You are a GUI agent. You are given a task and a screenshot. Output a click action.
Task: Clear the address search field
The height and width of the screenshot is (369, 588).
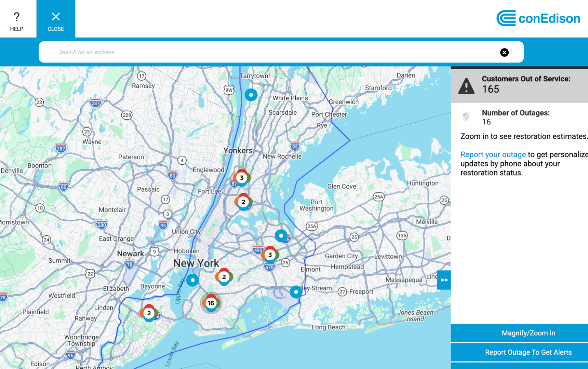(x=504, y=52)
